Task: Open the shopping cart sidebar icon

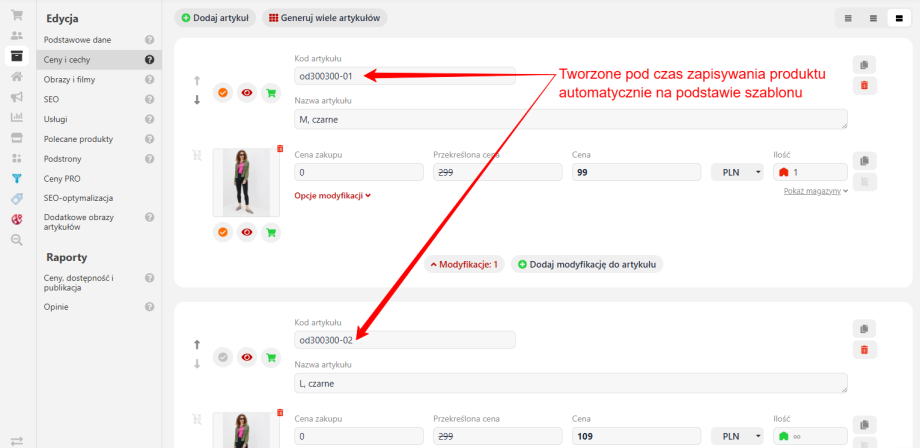Action: 17,15
